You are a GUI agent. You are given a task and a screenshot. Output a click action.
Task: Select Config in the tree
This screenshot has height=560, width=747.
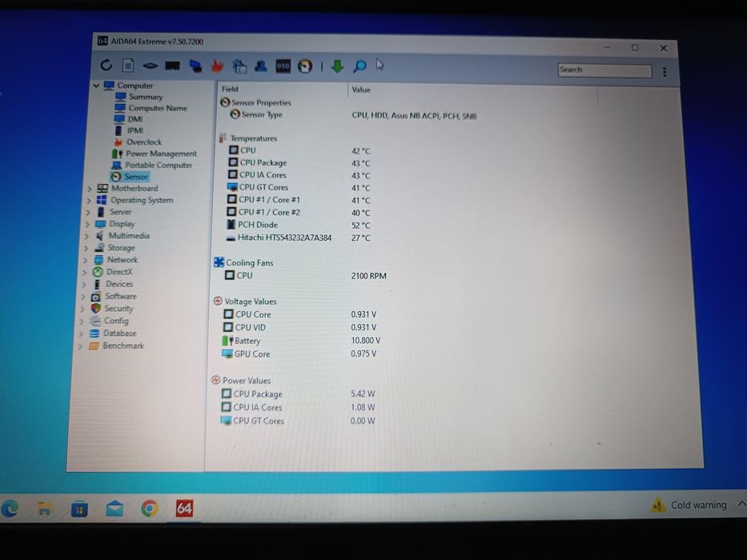tap(109, 321)
